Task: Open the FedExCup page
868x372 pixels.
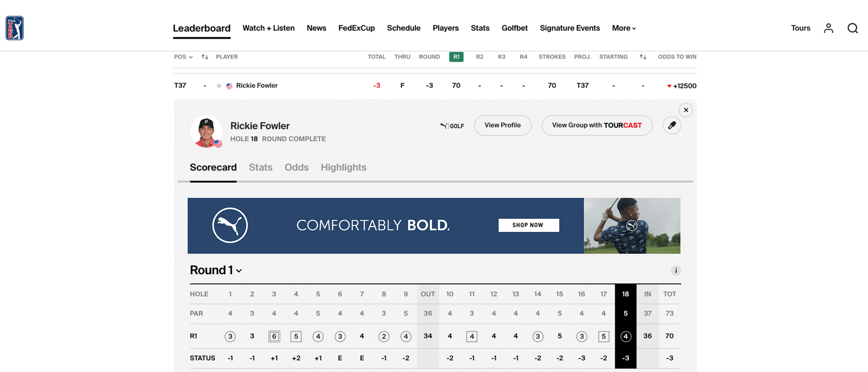Action: (x=357, y=28)
